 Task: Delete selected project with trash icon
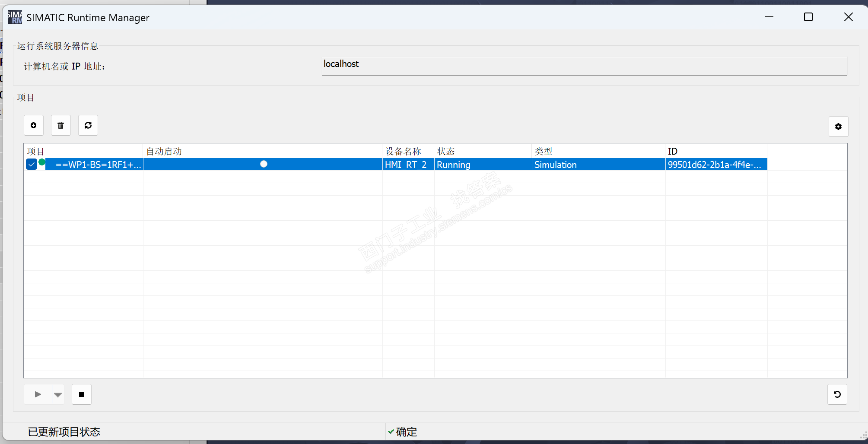coord(61,125)
